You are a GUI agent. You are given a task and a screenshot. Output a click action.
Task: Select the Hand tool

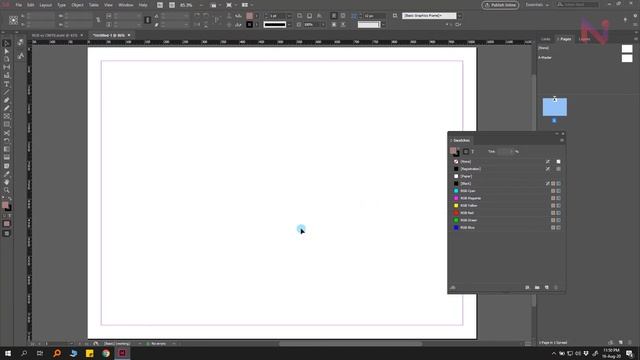pos(7,182)
